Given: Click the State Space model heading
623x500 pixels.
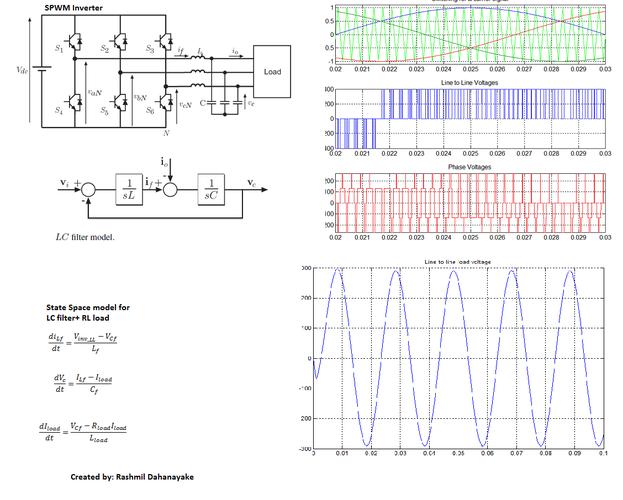Looking at the screenshot, I should [88, 312].
